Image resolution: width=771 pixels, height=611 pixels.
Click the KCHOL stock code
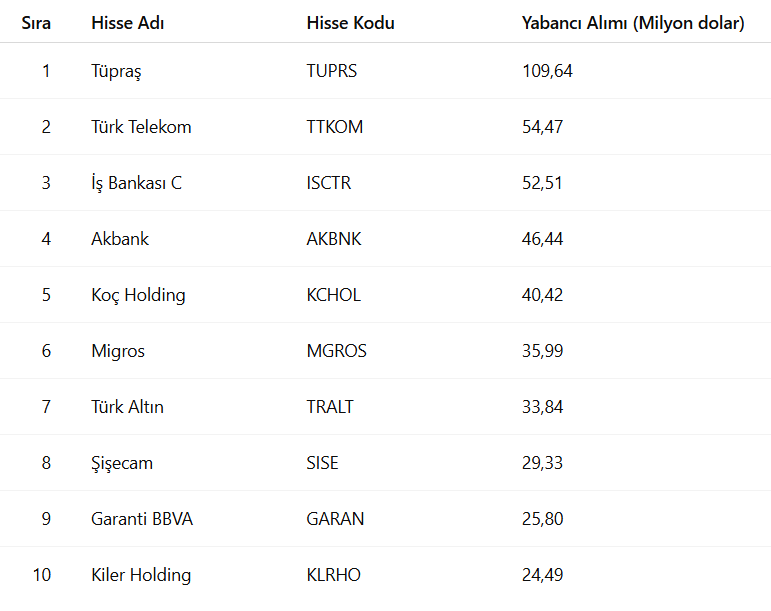click(x=334, y=295)
